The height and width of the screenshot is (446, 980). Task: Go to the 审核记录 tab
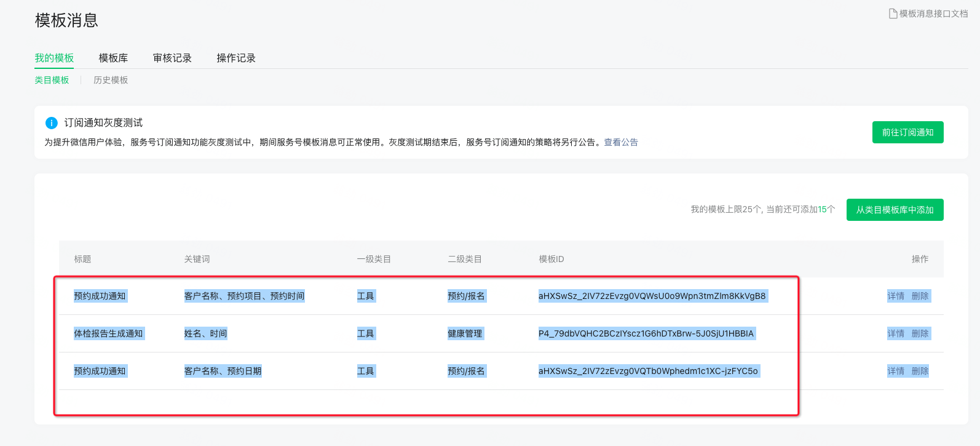[172, 58]
